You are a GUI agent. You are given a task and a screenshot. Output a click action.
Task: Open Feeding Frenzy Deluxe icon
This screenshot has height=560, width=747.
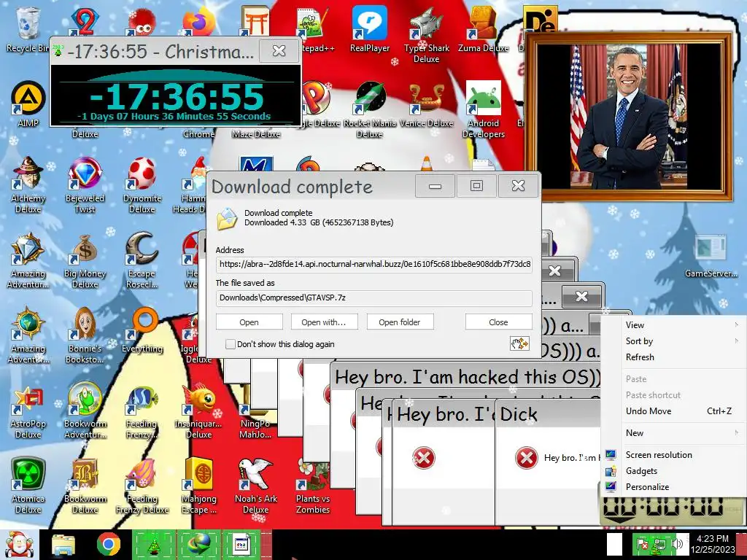coord(142,486)
